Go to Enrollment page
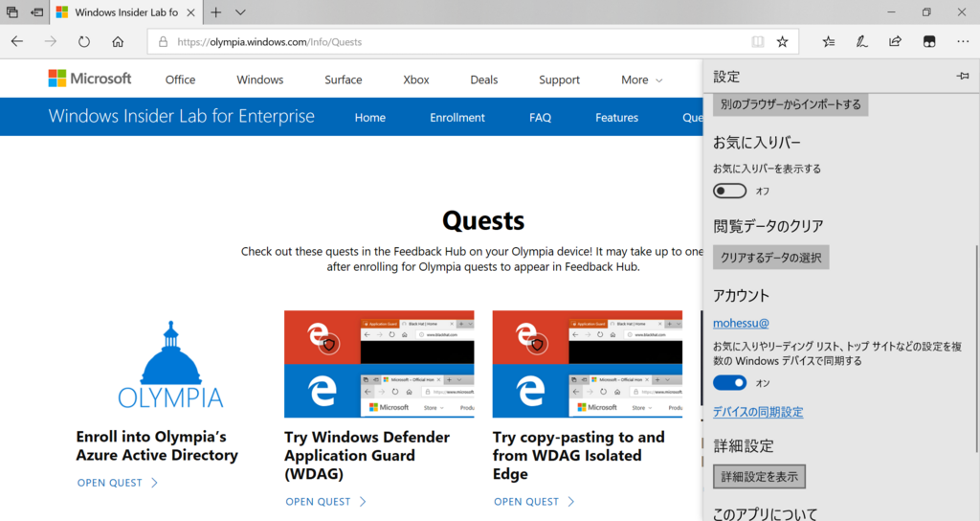 coord(457,118)
